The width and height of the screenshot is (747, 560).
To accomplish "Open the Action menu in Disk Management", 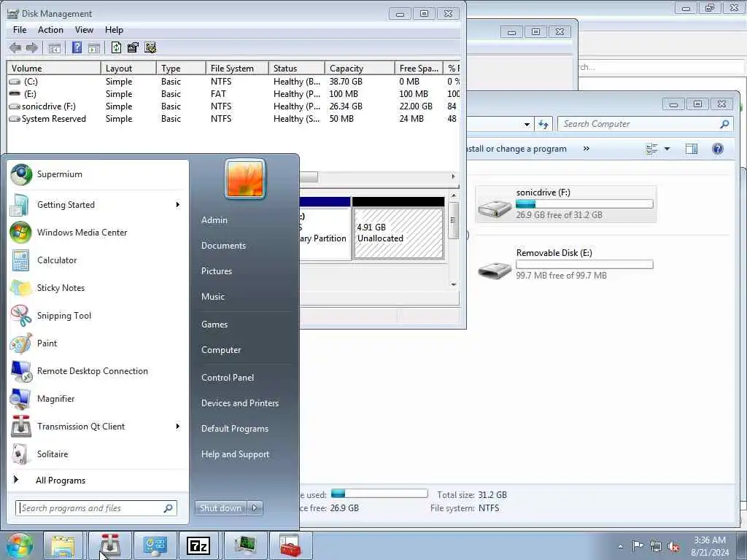I will point(50,30).
